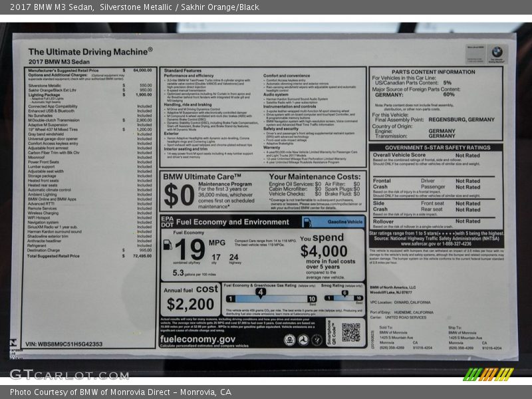Click the '19" Wheel 437 M Mixed Tires' line
This screenshot has height=399, width=532.
(x=90, y=129)
